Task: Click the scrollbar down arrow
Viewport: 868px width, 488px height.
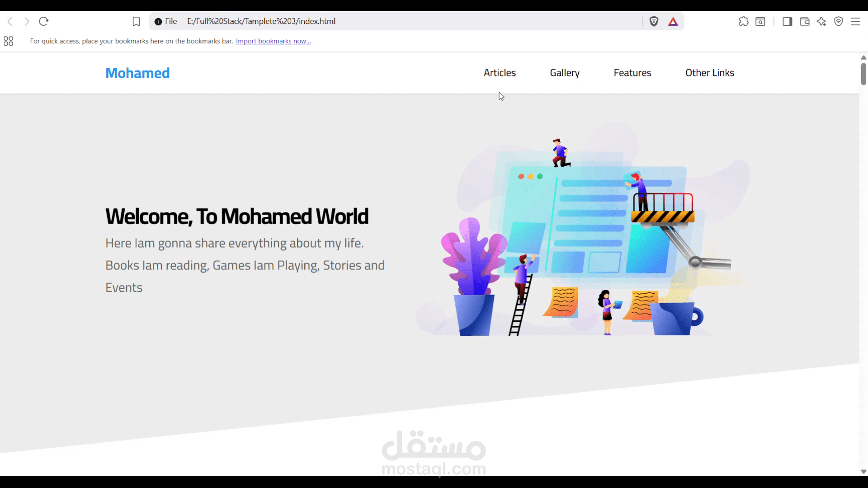Action: coord(863,471)
